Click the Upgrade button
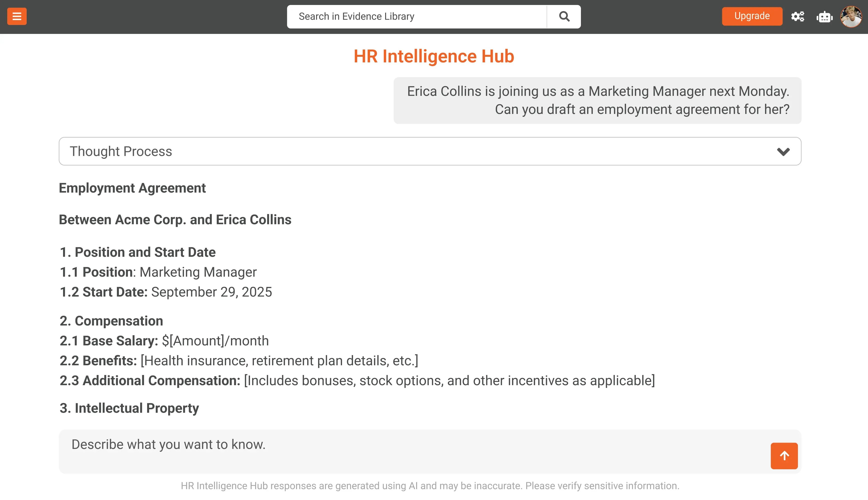The height and width of the screenshot is (500, 868). coord(752,16)
